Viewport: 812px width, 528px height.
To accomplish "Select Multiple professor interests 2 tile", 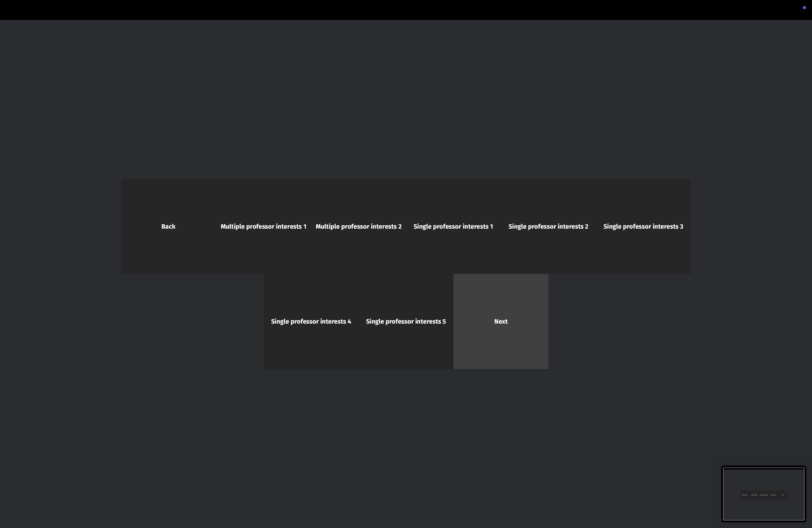I will (x=358, y=226).
